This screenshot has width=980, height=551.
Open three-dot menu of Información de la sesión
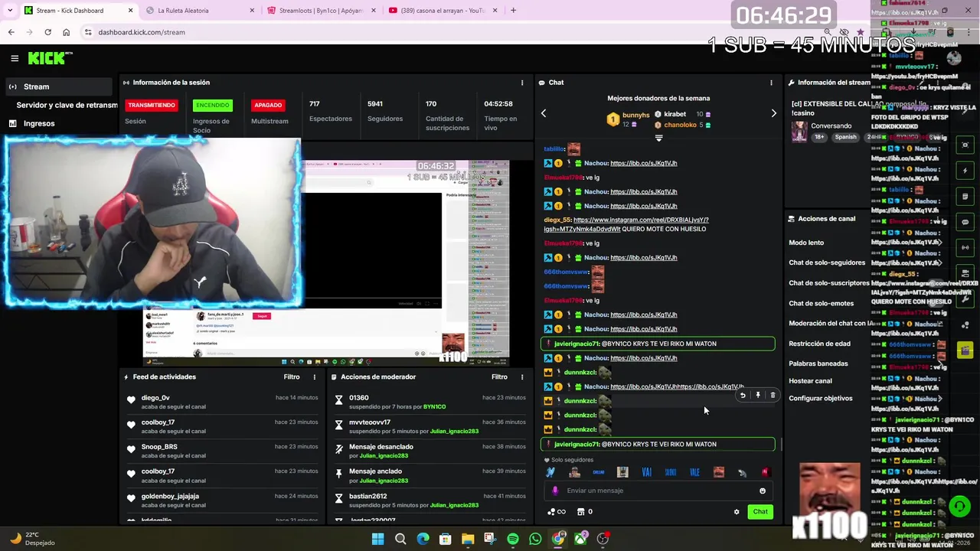tap(522, 83)
